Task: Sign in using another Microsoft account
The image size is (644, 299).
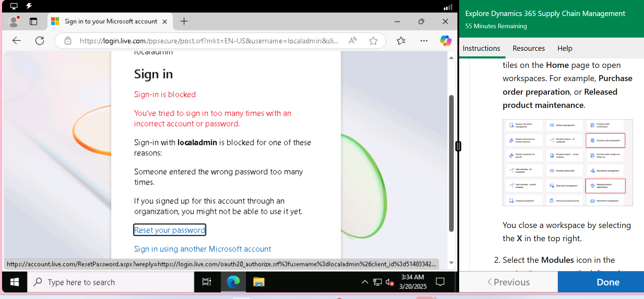Action: (203, 249)
